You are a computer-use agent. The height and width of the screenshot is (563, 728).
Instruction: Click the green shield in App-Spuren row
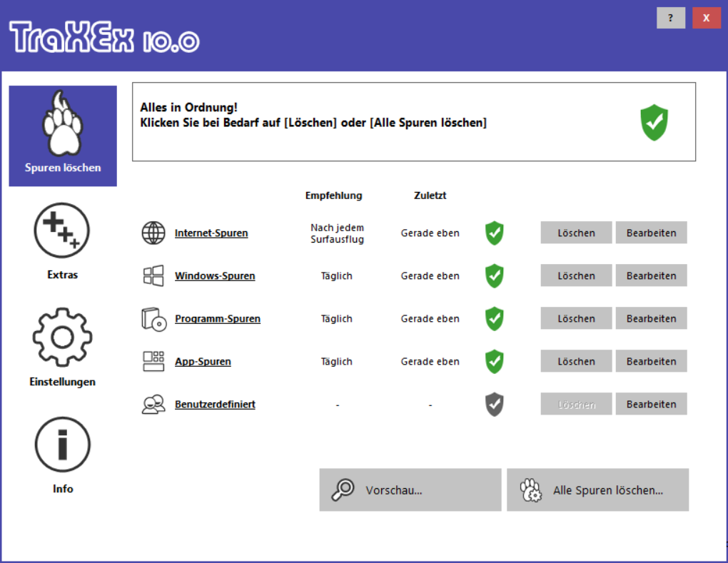[495, 362]
